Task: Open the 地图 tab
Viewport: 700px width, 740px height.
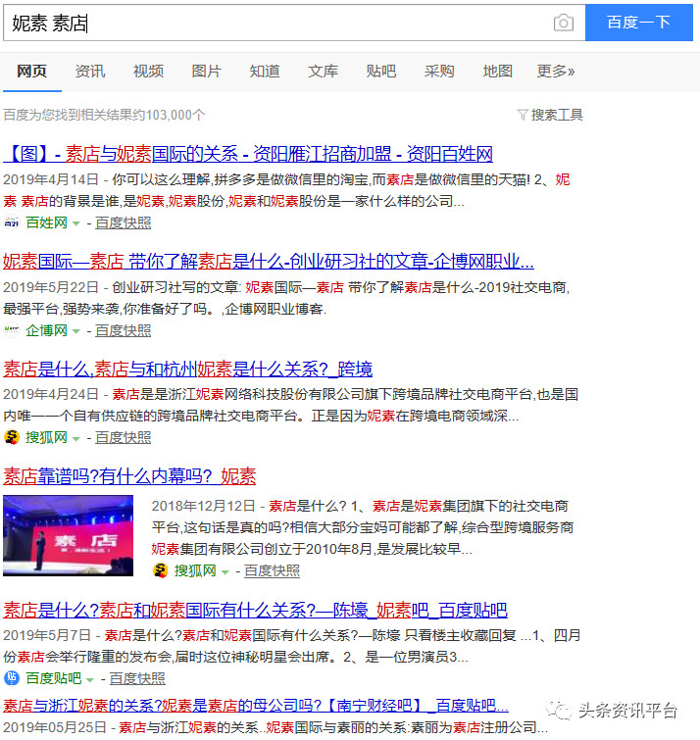Action: [x=497, y=71]
